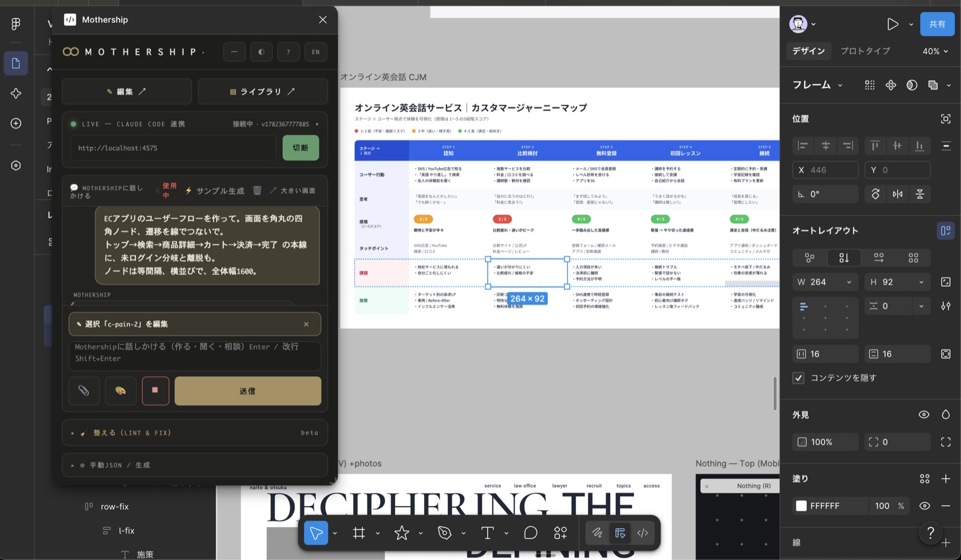
Task: Select the Frame tool in bottom toolbar
Action: point(359,532)
